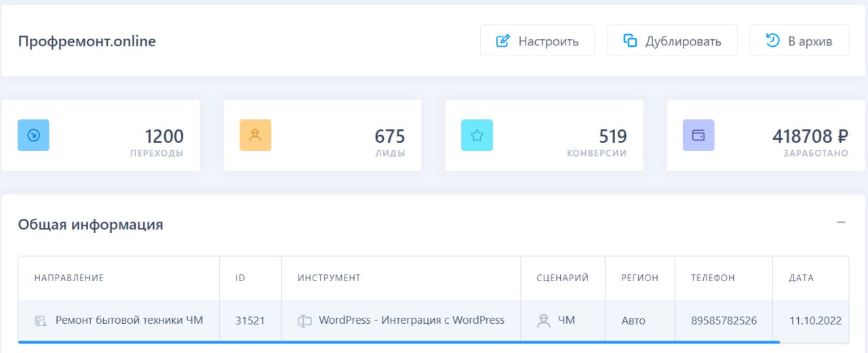Click the blue Переходы arrow icon
868x353 pixels.
[x=33, y=135]
